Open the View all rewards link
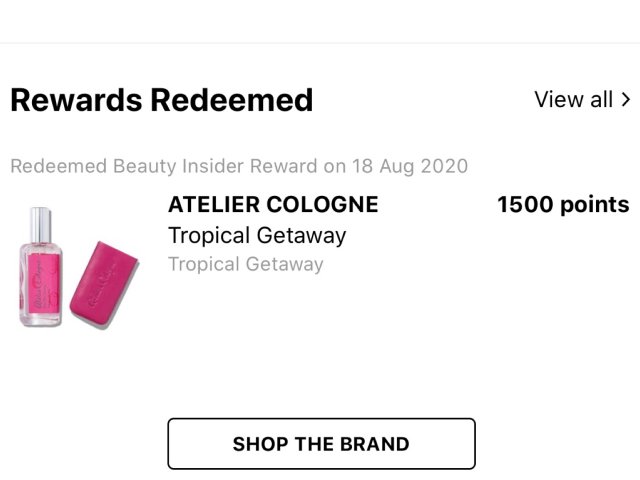This screenshot has height=480, width=640. pyautogui.click(x=573, y=100)
